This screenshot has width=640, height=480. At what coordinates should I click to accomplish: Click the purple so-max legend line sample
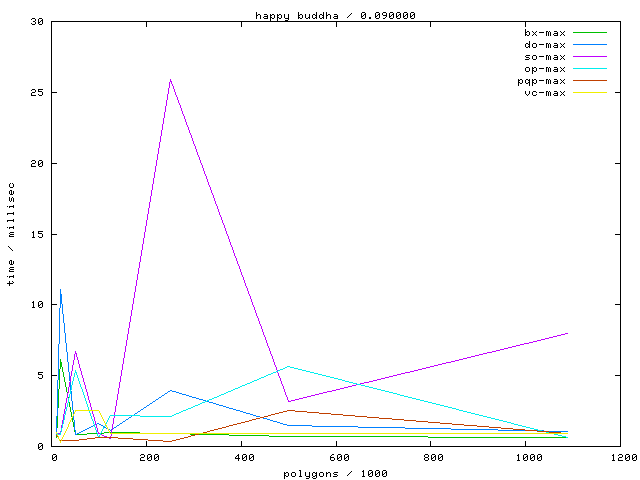(590, 57)
